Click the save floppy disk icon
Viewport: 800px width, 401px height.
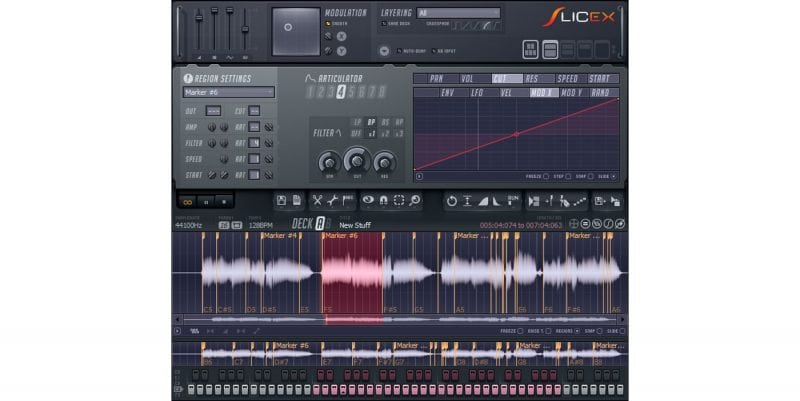tap(281, 200)
